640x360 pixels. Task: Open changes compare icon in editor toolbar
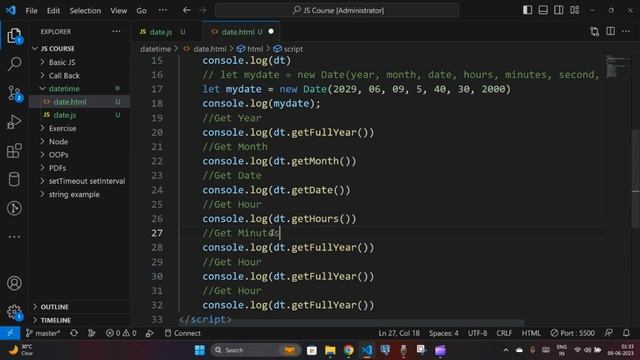(595, 31)
